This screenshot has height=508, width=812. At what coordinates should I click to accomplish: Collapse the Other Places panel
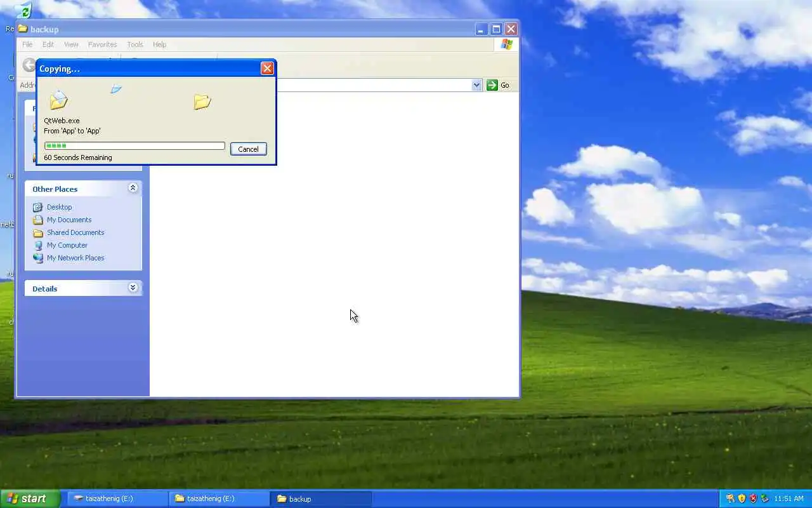133,188
